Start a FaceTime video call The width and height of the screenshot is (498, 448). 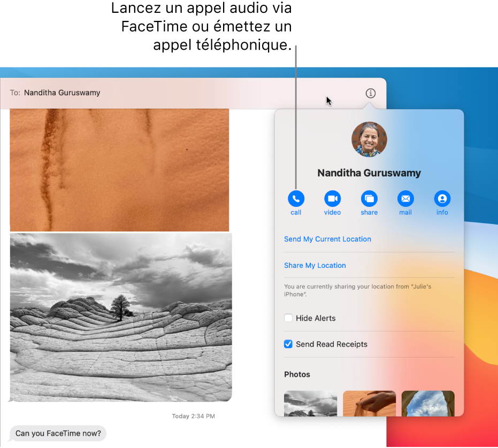click(x=332, y=199)
